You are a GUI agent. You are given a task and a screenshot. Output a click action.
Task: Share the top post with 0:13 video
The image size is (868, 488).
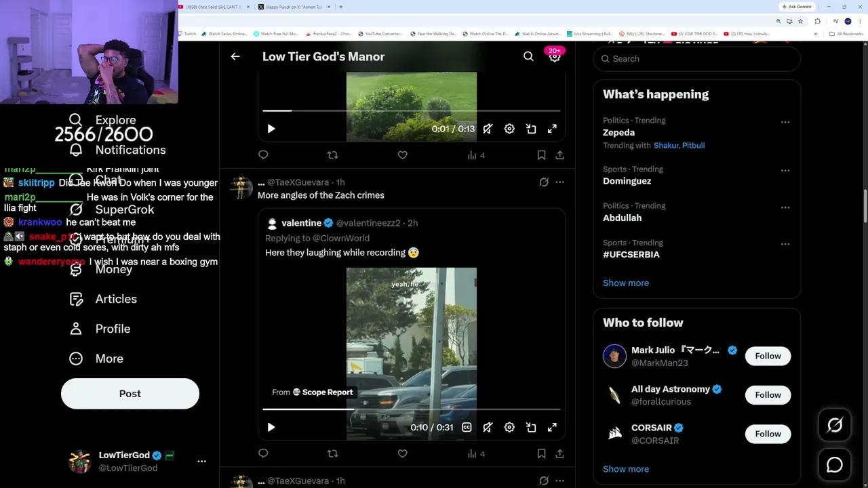(559, 155)
